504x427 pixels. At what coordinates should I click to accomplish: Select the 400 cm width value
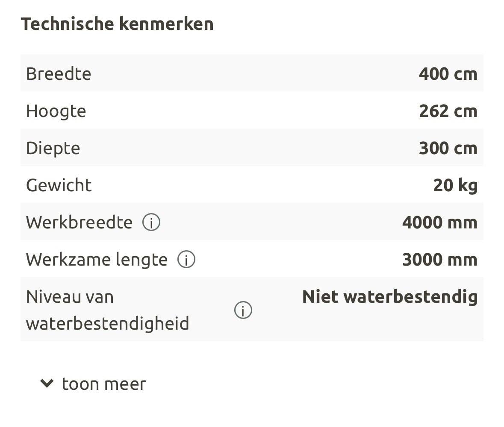448,74
